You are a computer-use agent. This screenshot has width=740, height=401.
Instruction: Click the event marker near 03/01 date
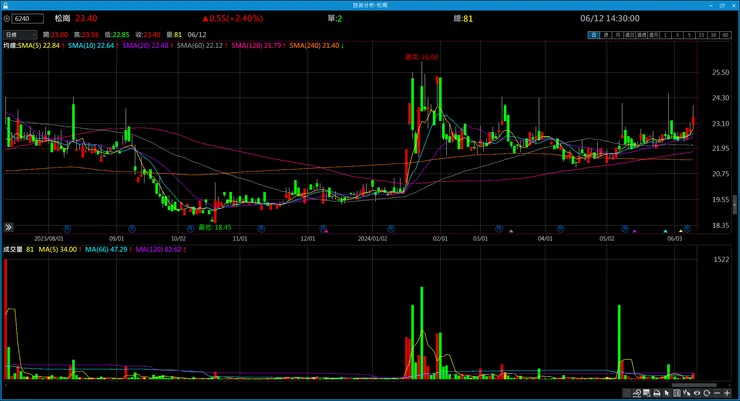tap(499, 229)
